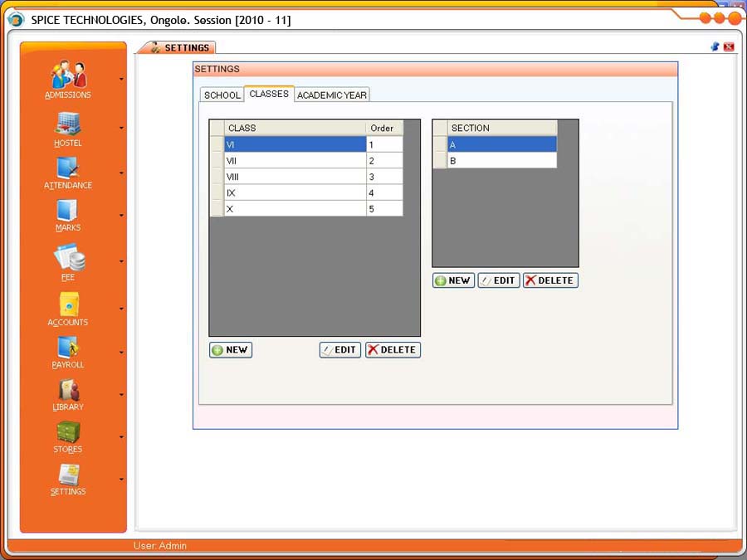Open the Attendance module icon
747x560 pixels.
[x=68, y=168]
